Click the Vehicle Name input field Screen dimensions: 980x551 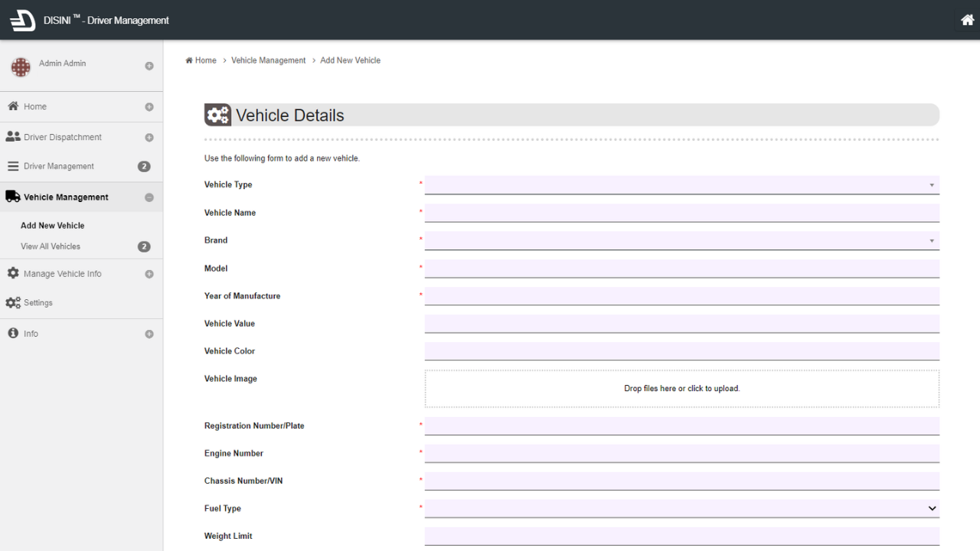(681, 213)
